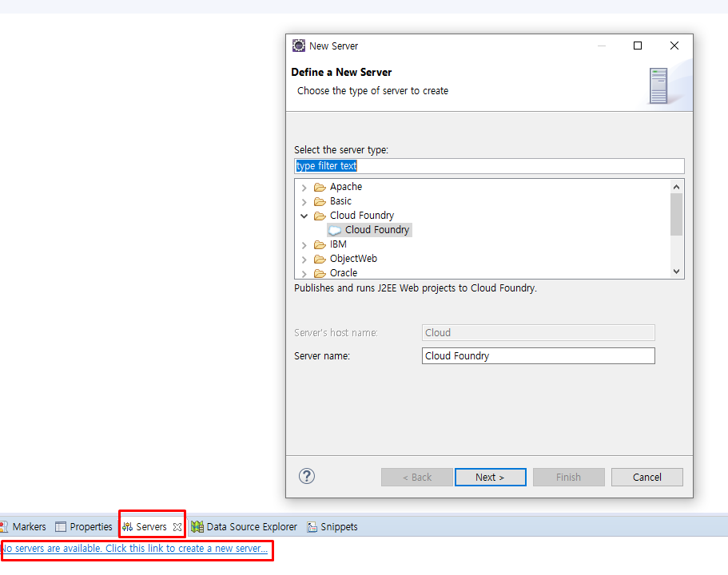
Task: Click the Data Source Explorer tab icon
Action: [x=197, y=527]
